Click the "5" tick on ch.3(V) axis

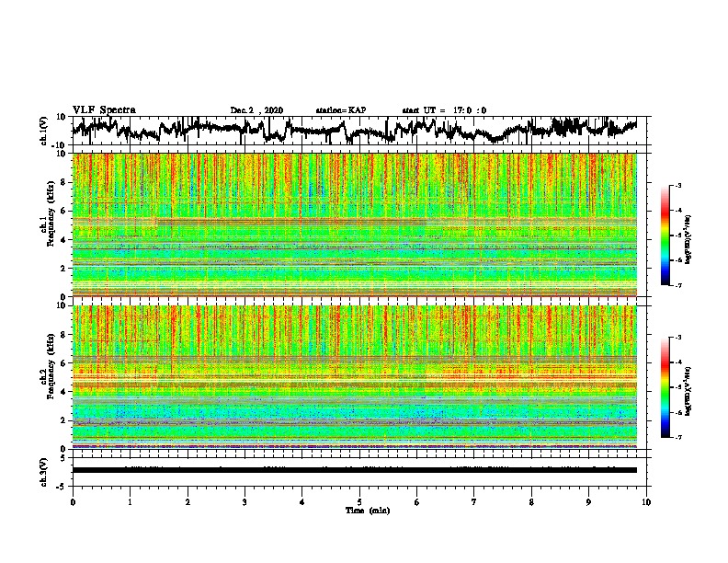tap(63, 458)
